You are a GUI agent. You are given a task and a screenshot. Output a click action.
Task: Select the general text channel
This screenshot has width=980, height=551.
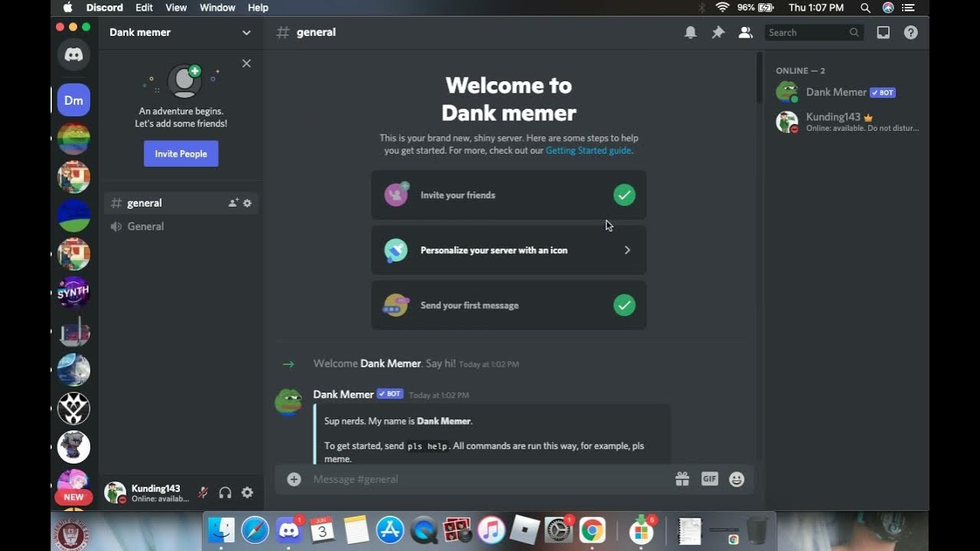pyautogui.click(x=181, y=203)
